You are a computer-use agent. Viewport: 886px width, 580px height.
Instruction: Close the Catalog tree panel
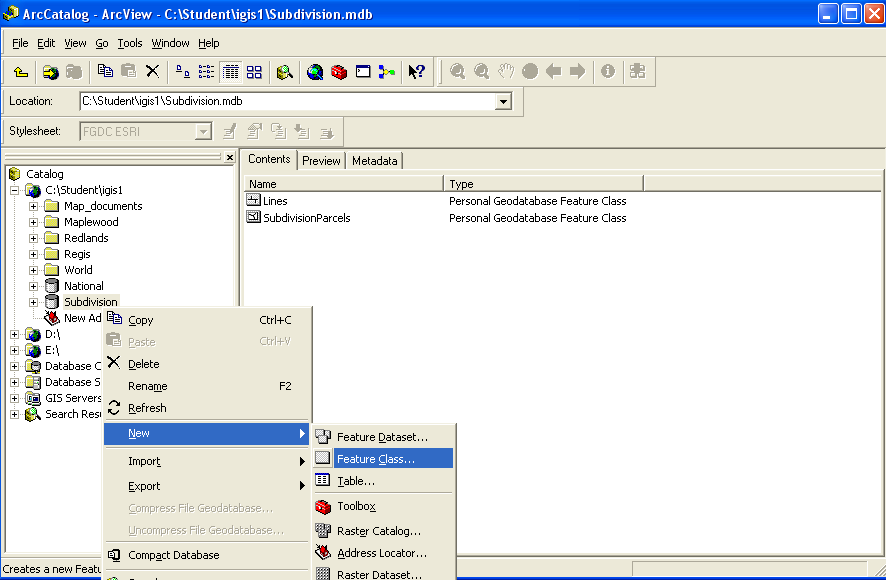[x=229, y=157]
